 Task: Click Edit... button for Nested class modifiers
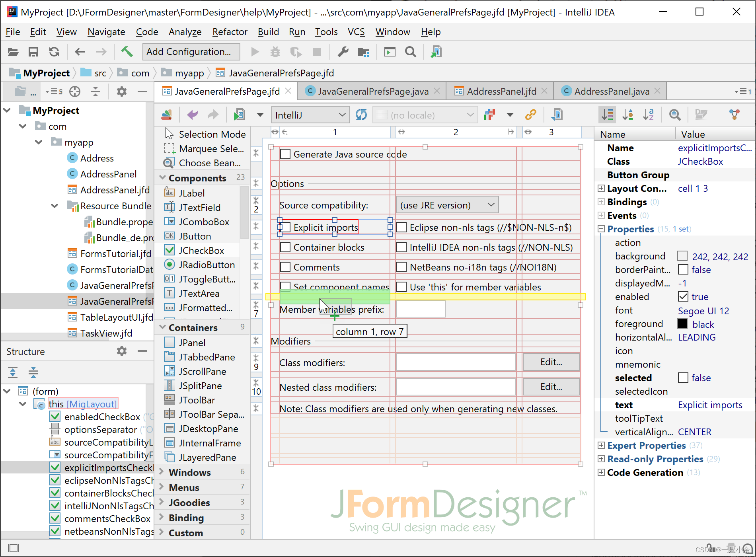pyautogui.click(x=551, y=387)
